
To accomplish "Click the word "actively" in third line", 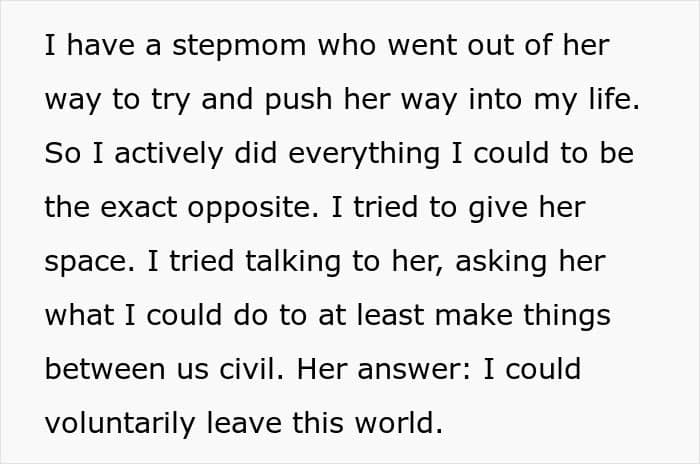I will coord(168,154).
